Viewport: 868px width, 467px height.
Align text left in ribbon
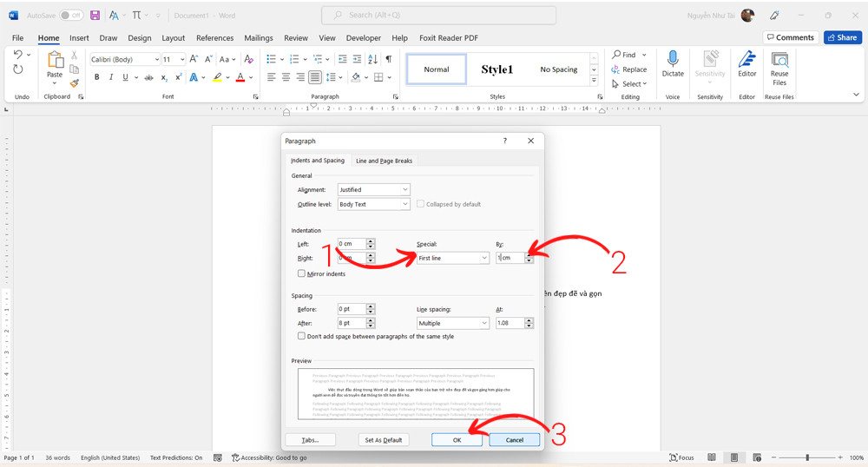271,77
